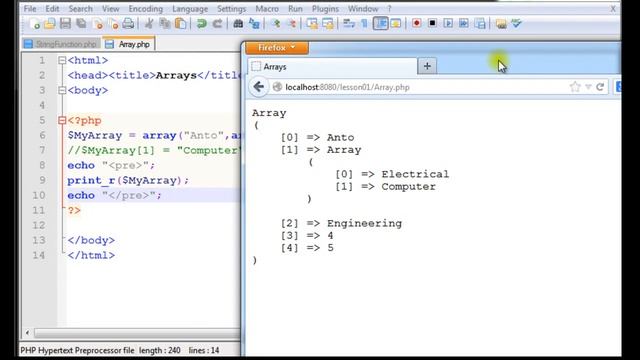Open the Search menu

[80, 9]
